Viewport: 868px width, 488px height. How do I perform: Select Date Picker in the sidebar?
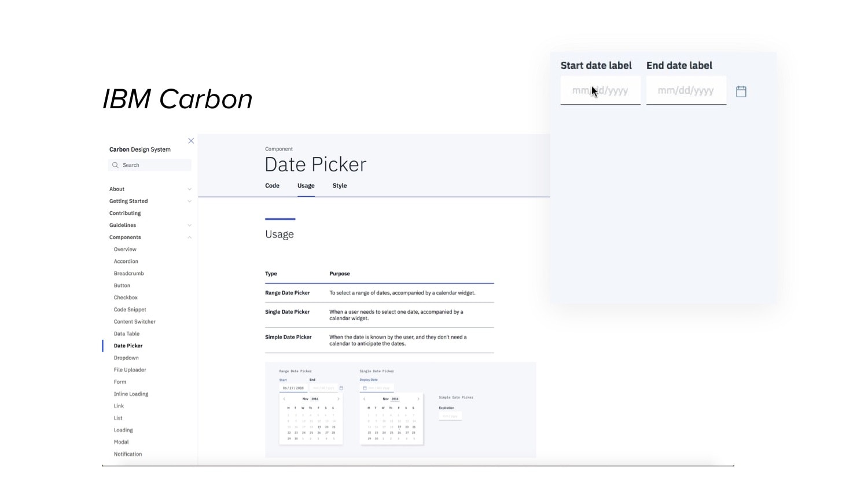pos(128,346)
